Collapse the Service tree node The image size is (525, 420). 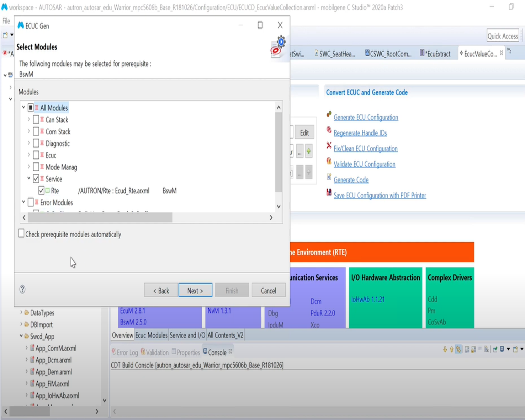tap(29, 178)
